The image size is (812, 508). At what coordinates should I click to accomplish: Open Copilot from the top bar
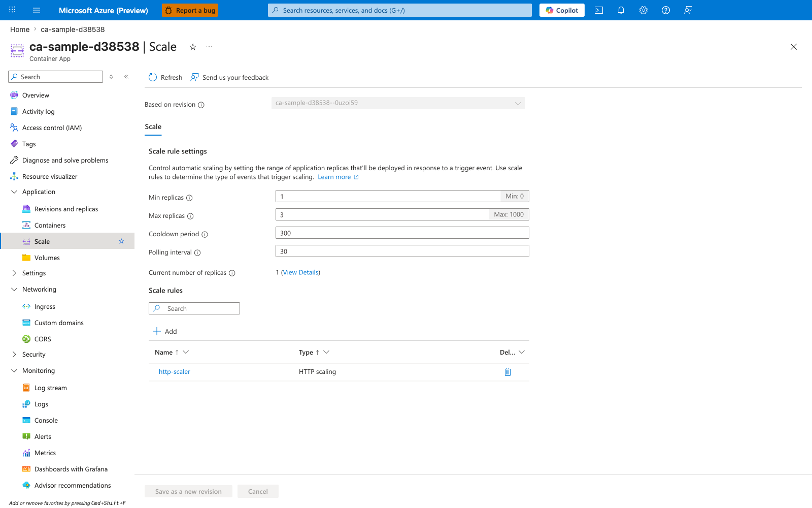point(562,10)
